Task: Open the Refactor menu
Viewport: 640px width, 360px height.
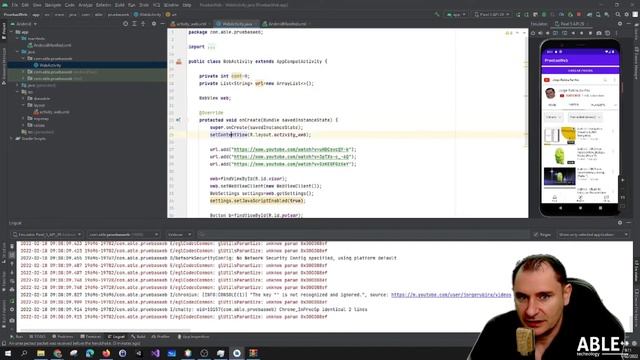Action: (103, 5)
